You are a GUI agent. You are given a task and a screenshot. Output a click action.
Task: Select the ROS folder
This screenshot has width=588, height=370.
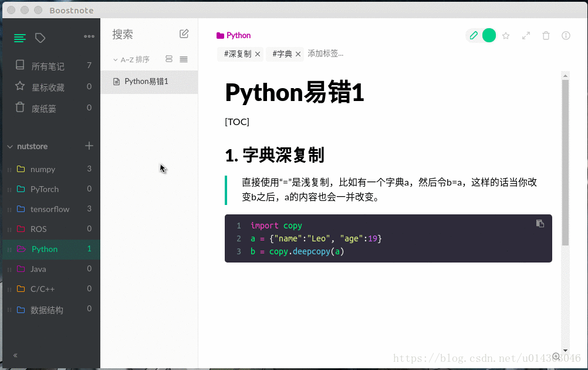pyautogui.click(x=52, y=229)
